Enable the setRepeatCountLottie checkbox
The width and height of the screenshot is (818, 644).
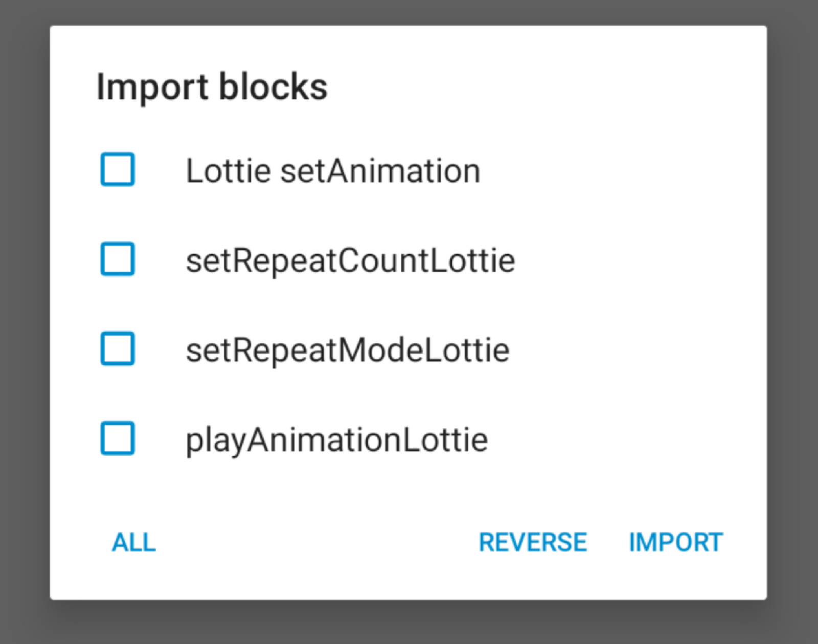pyautogui.click(x=118, y=259)
